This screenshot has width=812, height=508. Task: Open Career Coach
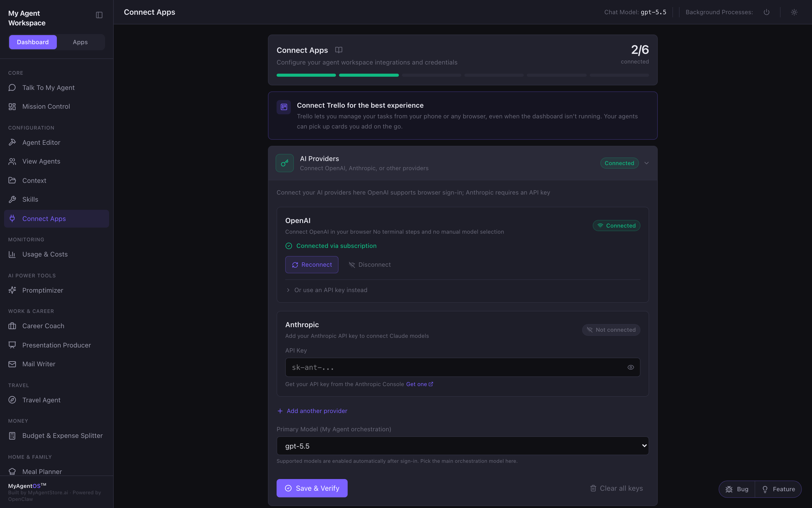56,326
